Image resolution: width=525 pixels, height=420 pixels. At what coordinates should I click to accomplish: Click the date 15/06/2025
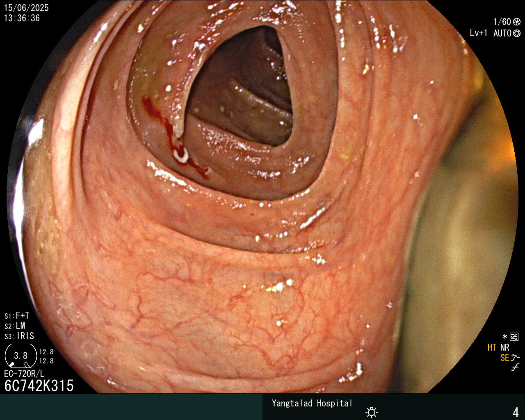[27, 8]
